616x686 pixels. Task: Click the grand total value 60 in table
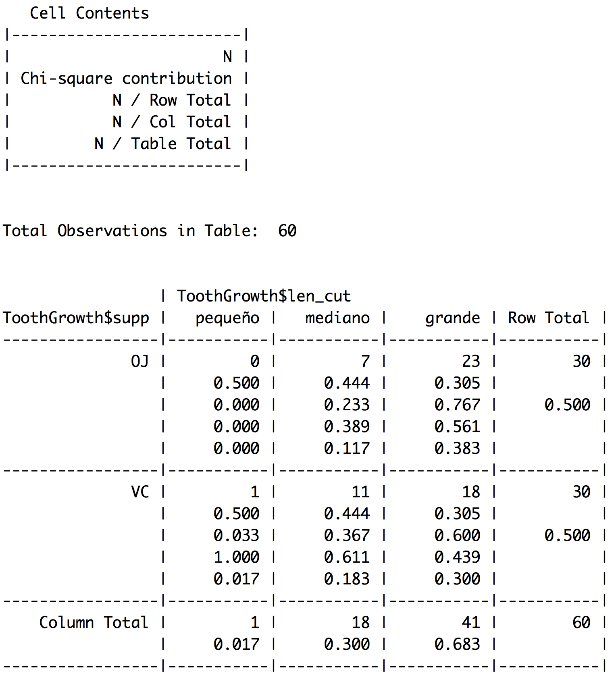coord(581,623)
